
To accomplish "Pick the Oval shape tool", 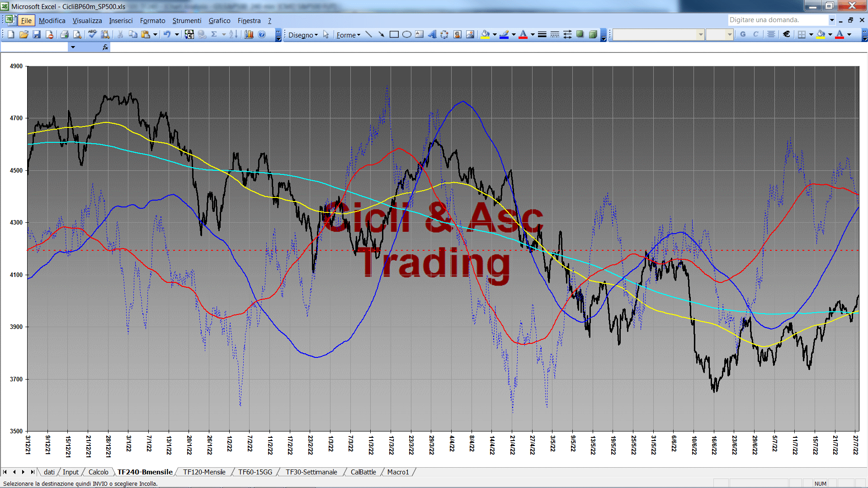I will pyautogui.click(x=407, y=35).
